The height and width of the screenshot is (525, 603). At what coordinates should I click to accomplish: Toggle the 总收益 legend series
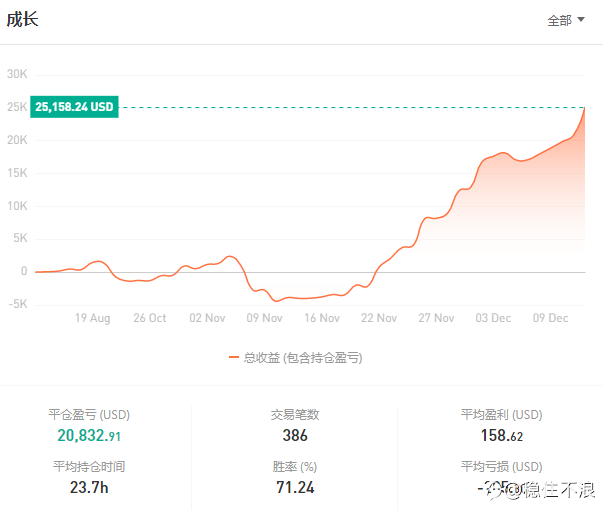[295, 358]
